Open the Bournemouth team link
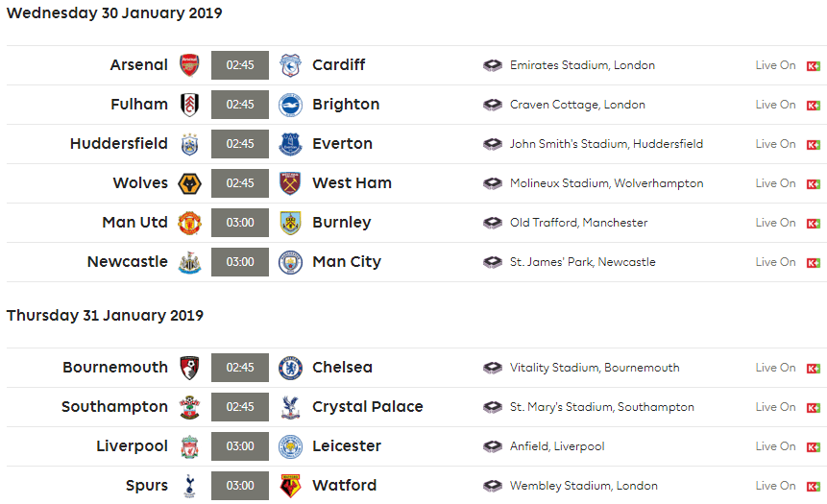 click(115, 367)
